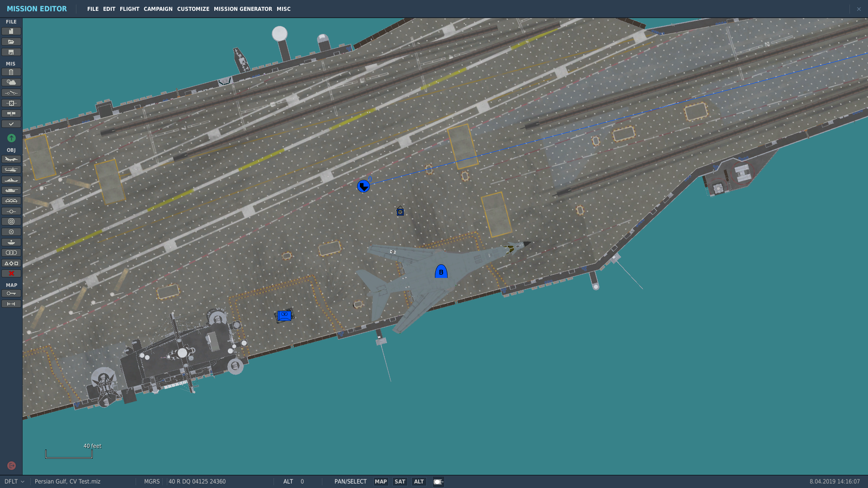This screenshot has height=488, width=868.
Task: Click the green fly mission arrow
Action: [x=11, y=138]
